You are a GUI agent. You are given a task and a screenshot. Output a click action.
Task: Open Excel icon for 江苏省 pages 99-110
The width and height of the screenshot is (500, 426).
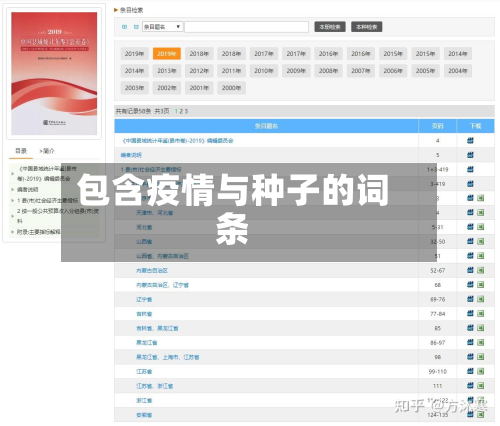click(x=480, y=371)
